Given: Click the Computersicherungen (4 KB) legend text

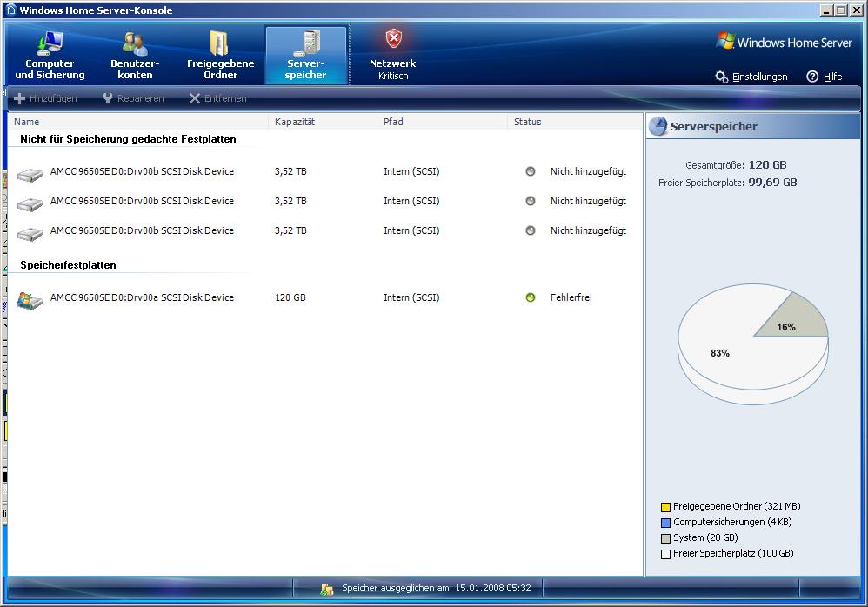Looking at the screenshot, I should click(732, 522).
